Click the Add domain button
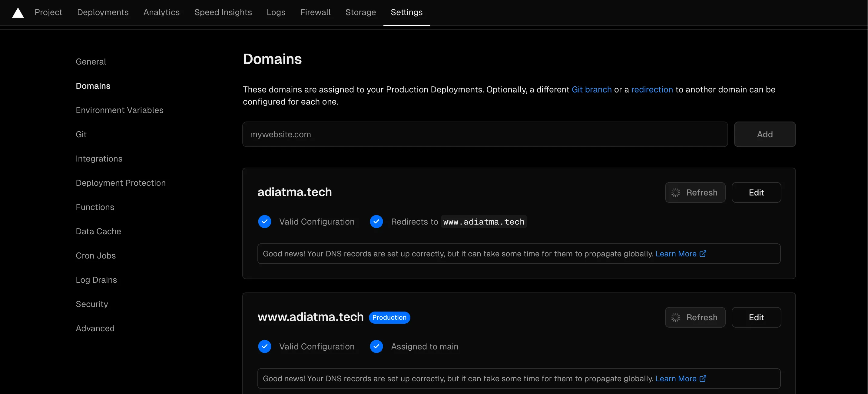This screenshot has height=394, width=868. (765, 134)
